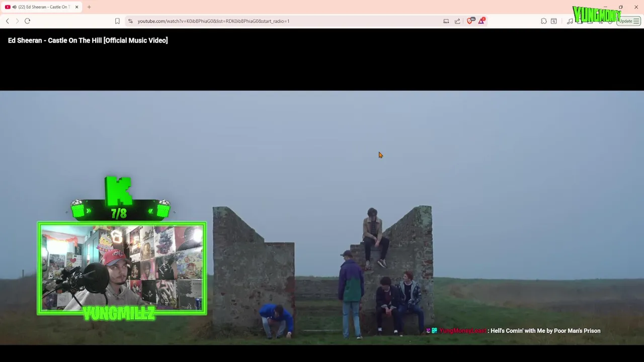This screenshot has width=644, height=362.
Task: Click the chat message Hell's Comin' with Me
Action: [545, 331]
